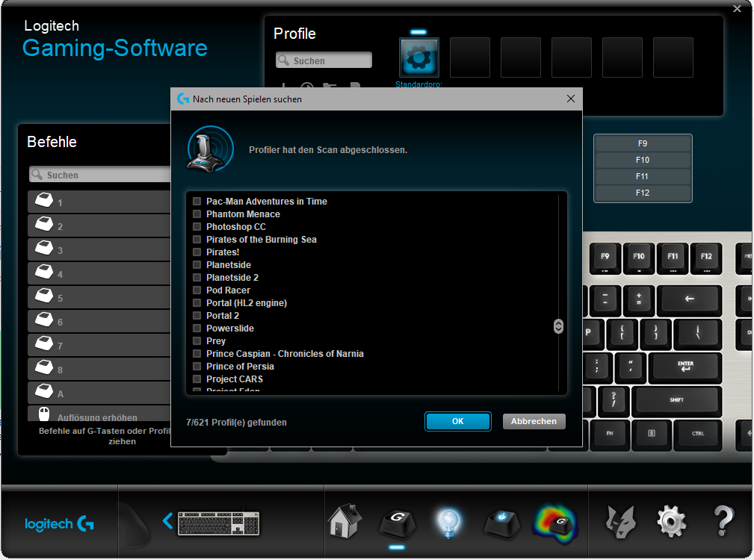754x560 pixels.
Task: Tick the Planetside checkbox
Action: coord(197,264)
